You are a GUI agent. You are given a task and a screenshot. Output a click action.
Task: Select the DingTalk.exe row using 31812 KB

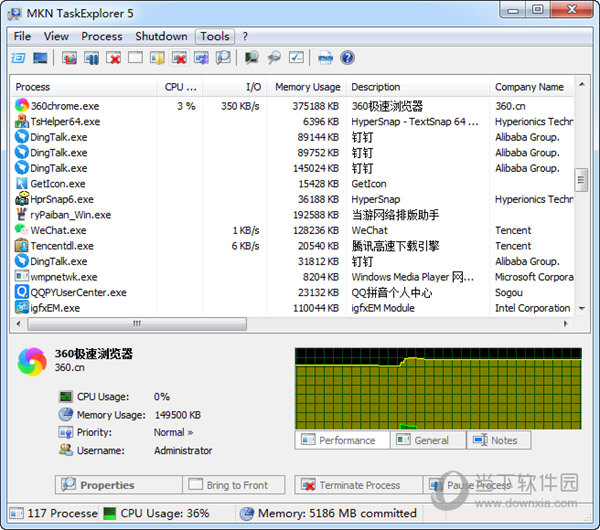293,261
